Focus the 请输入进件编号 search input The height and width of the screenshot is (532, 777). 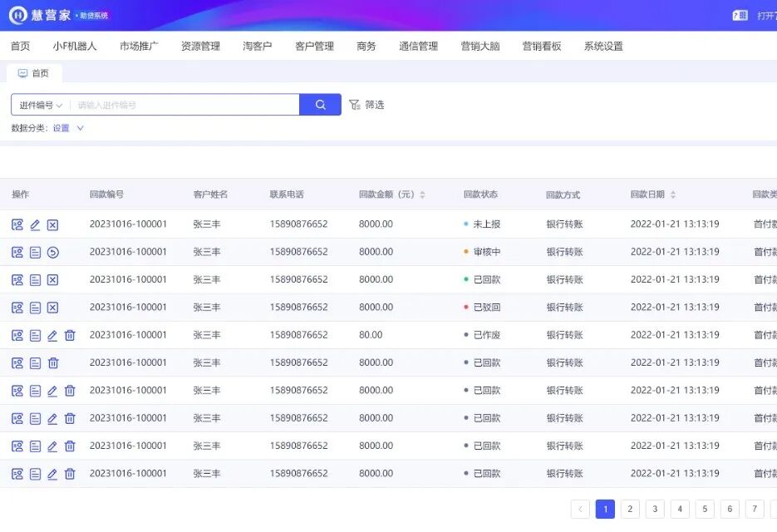184,105
